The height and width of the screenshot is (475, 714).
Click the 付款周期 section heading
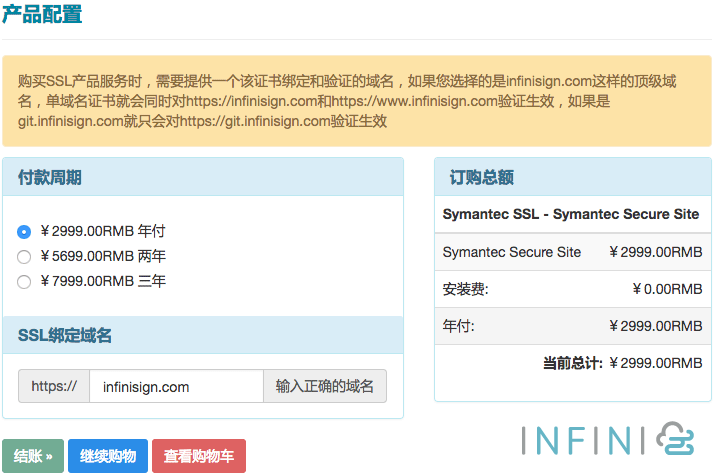50,177
